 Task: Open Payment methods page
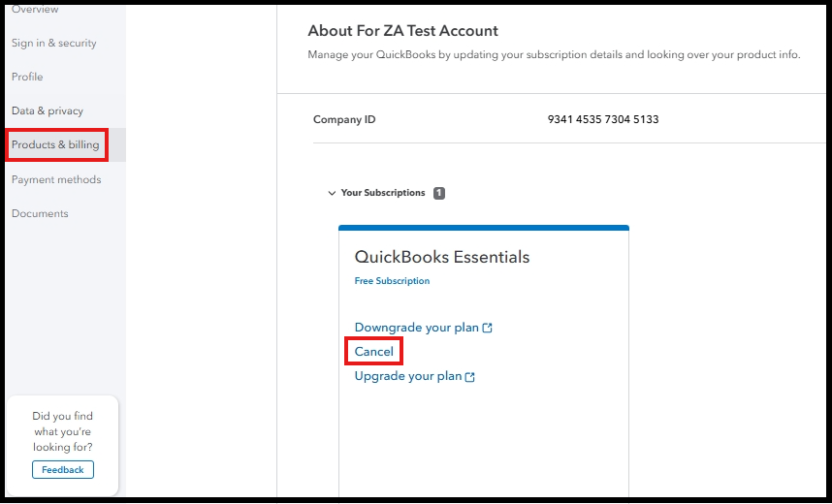tap(56, 180)
